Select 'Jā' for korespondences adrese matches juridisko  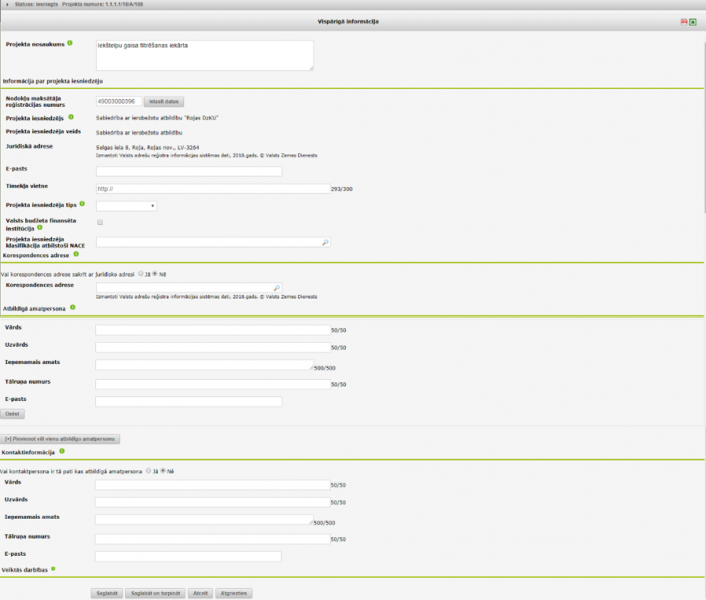coord(141,271)
